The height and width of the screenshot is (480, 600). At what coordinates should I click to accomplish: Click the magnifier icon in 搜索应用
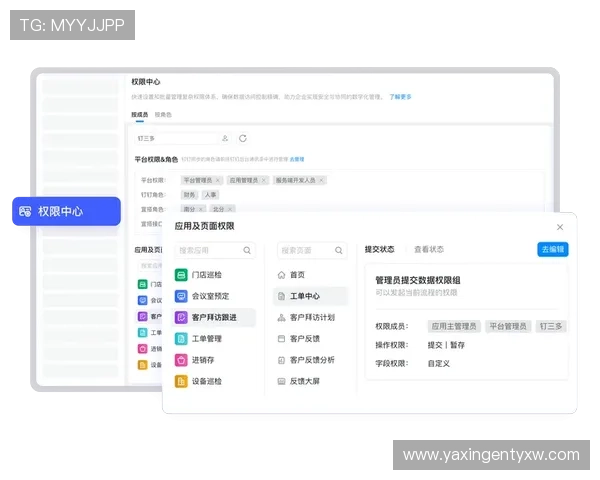click(247, 250)
